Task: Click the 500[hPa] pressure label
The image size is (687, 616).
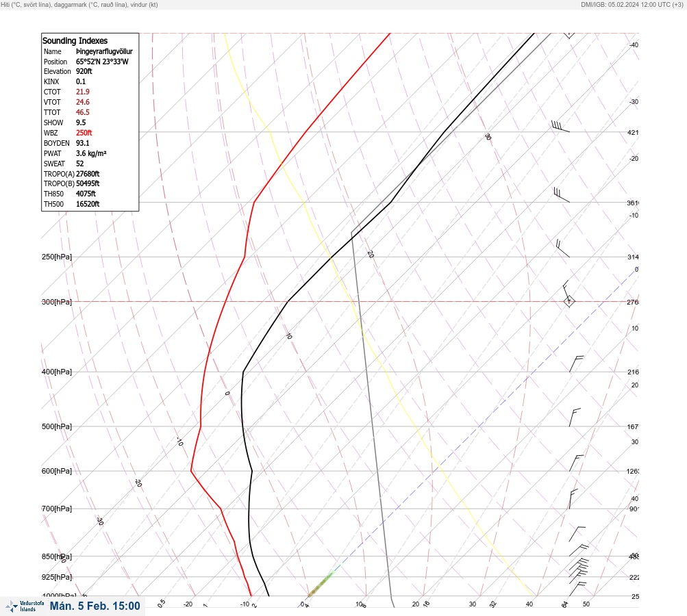Action: (x=57, y=426)
